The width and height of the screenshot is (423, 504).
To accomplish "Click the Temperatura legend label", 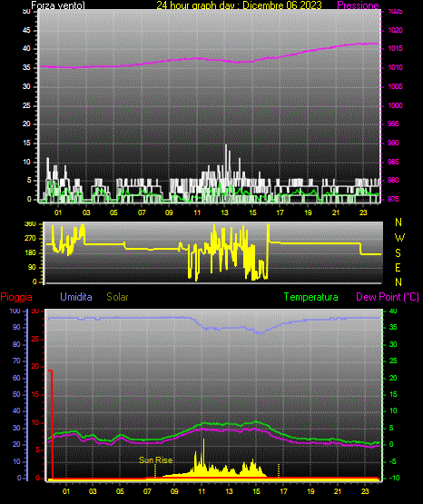I will (x=310, y=297).
